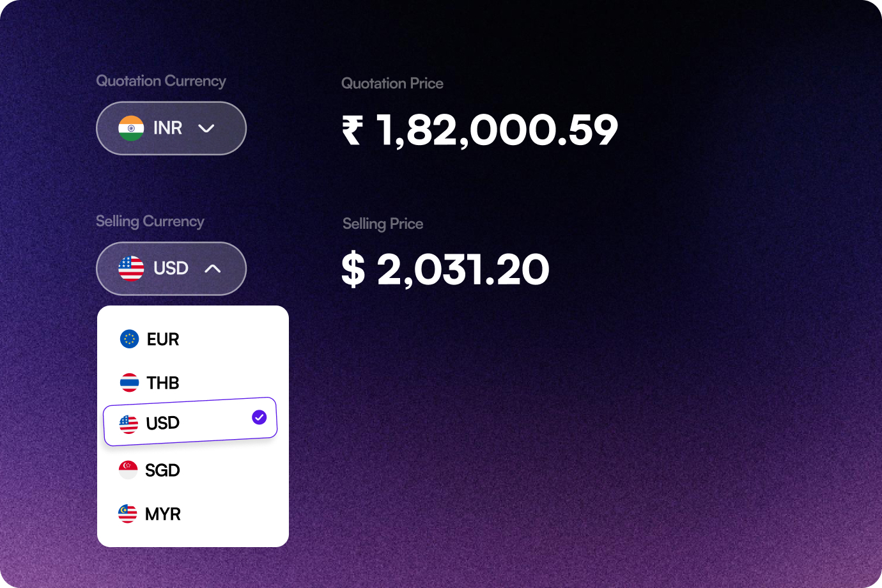Screen dimensions: 882x588
Task: Click the Malaysia flag icon next to MYR
Action: click(x=128, y=514)
